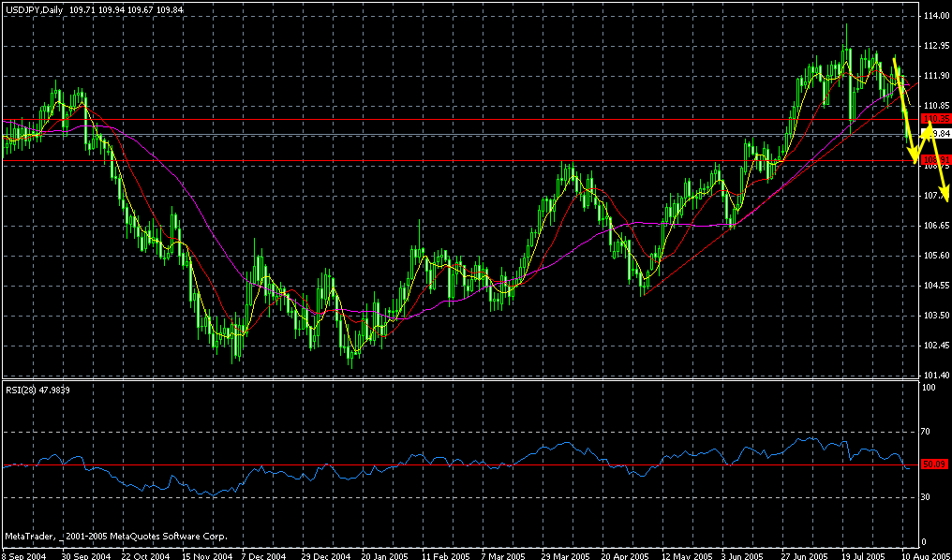Select the magenta moving average line

(656, 225)
